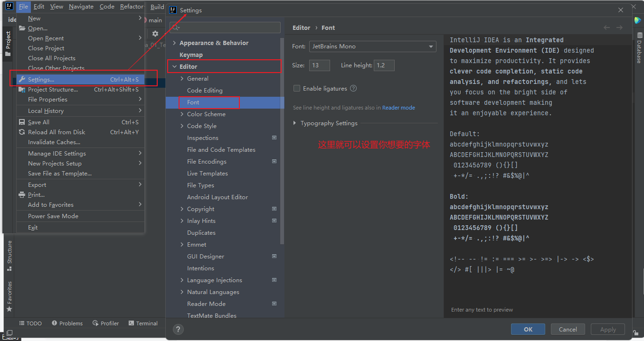This screenshot has height=341, width=644.
Task: Click help icon next to Enable ligatures
Action: [353, 88]
